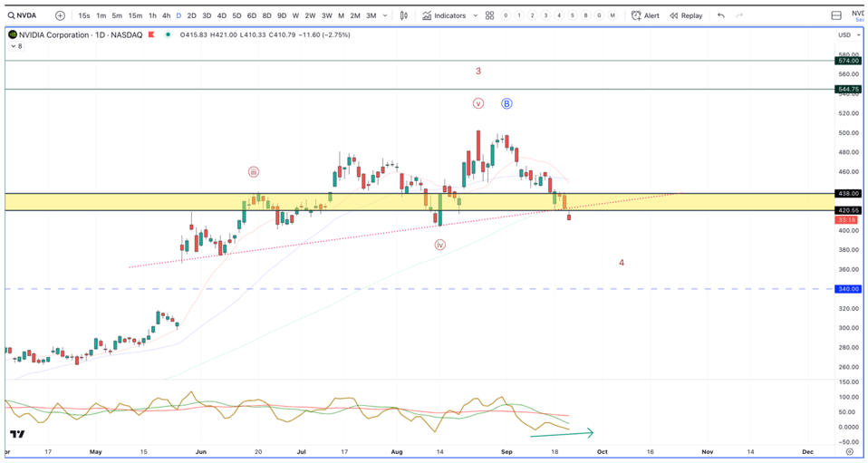Open the NVDA symbol search

22,15
